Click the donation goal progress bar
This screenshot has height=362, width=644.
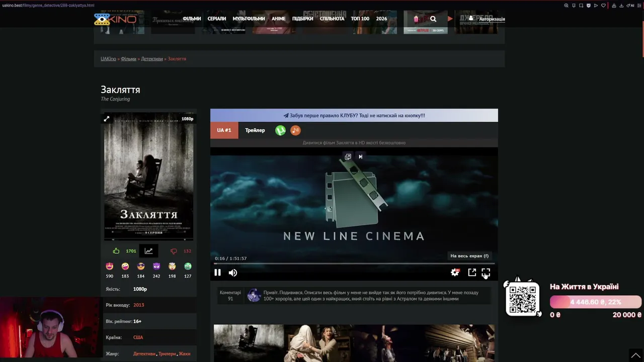pyautogui.click(x=596, y=302)
